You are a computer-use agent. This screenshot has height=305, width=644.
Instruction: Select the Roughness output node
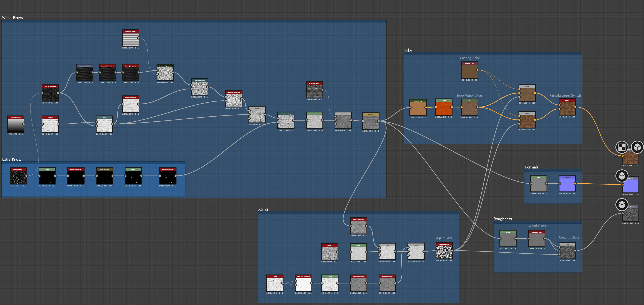pyautogui.click(x=630, y=213)
